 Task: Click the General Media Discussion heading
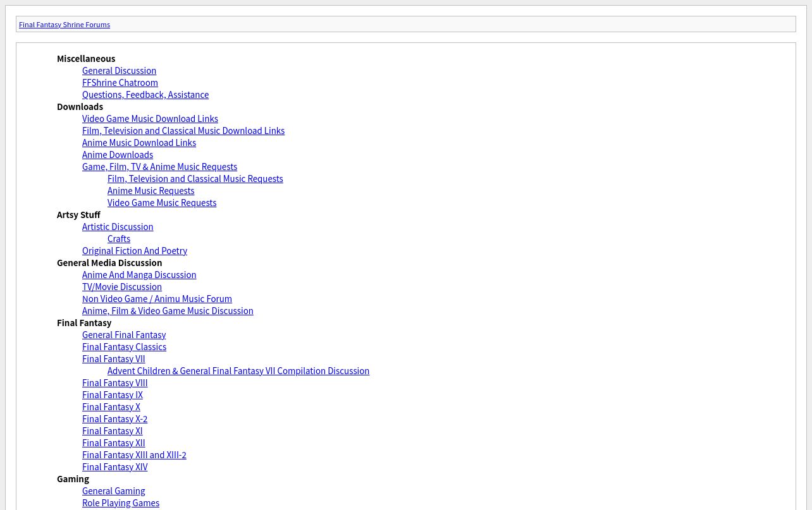(109, 263)
